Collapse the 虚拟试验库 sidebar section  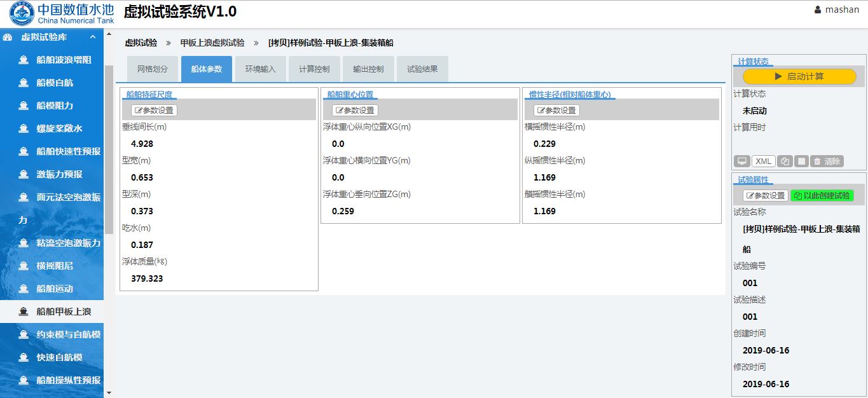point(92,37)
